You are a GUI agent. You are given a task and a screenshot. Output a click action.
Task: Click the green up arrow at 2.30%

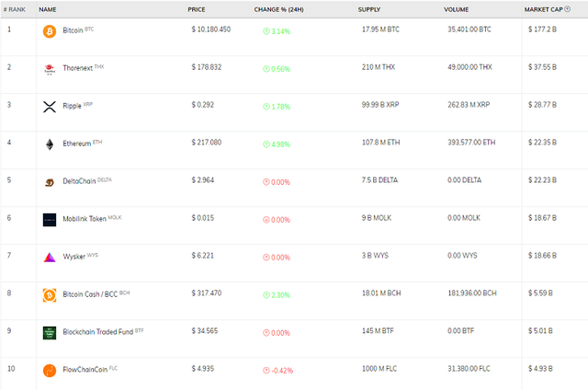pos(266,295)
